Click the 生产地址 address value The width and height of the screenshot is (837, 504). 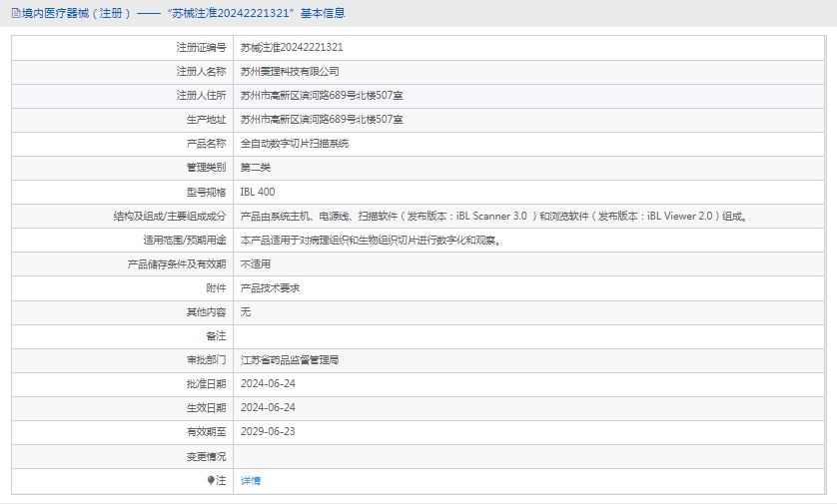(x=322, y=119)
